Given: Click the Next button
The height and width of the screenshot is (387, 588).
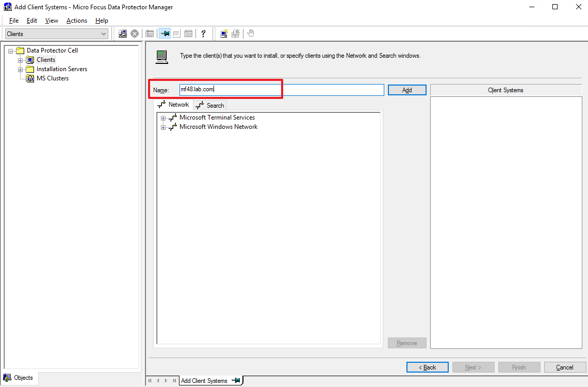Looking at the screenshot, I should coord(473,367).
